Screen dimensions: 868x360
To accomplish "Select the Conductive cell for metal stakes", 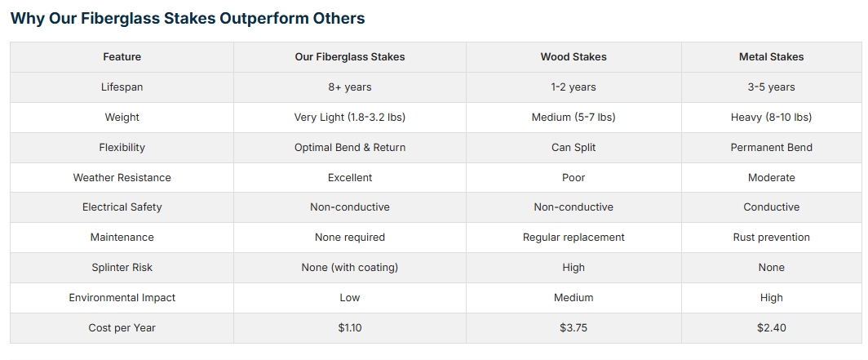I will click(x=771, y=207).
